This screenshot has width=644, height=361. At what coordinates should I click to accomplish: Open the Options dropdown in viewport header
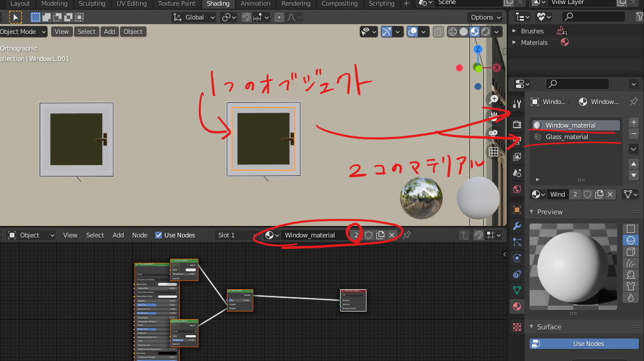[486, 17]
